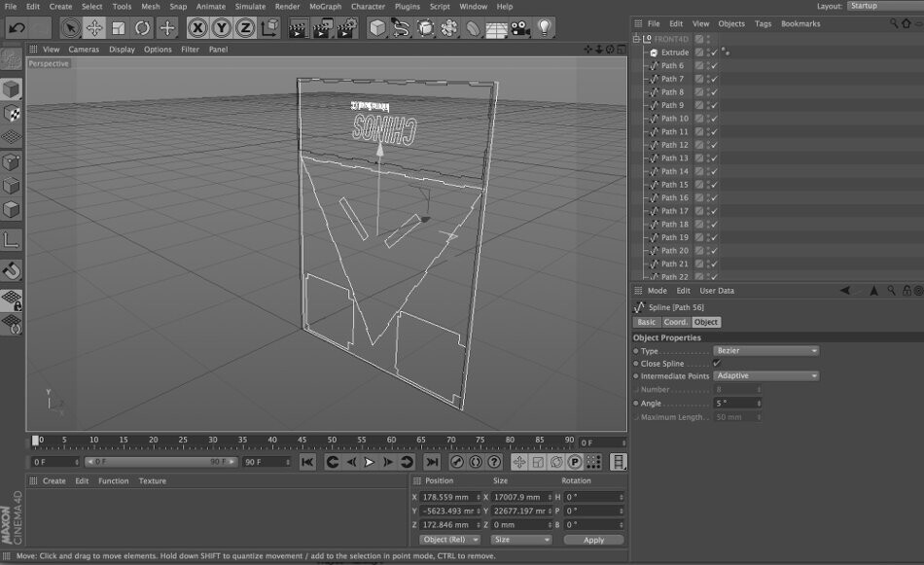Screen dimensions: 924x565
Task: Choose the Scale tool
Action: click(x=119, y=27)
